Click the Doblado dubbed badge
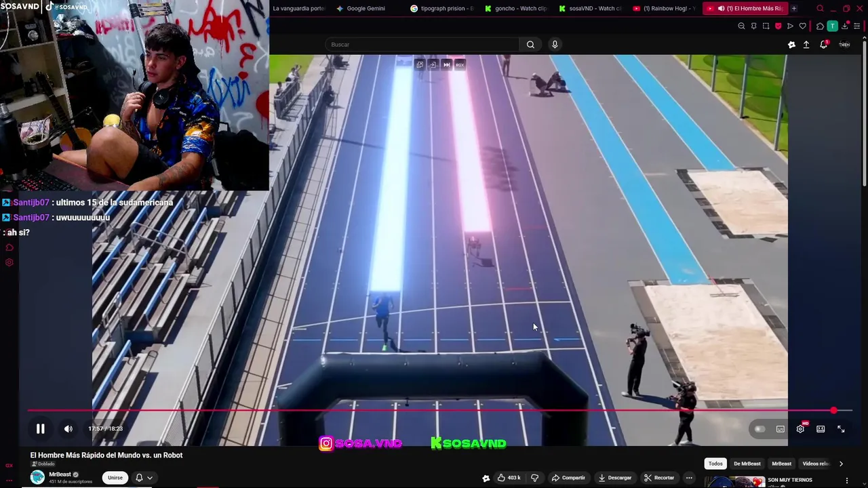Viewport: 868px width, 488px height. tap(43, 464)
